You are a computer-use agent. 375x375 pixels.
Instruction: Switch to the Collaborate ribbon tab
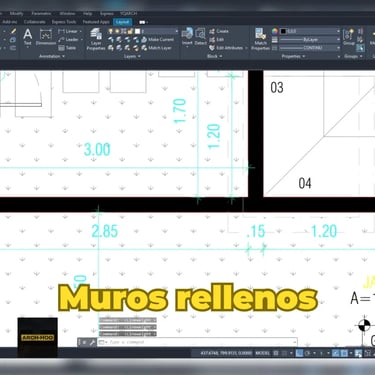click(x=35, y=22)
